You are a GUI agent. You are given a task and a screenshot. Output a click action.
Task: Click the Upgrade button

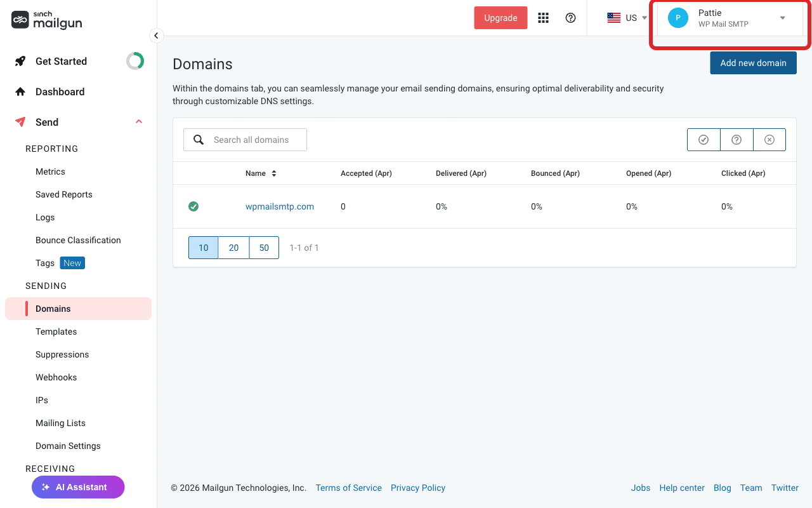pyautogui.click(x=501, y=18)
